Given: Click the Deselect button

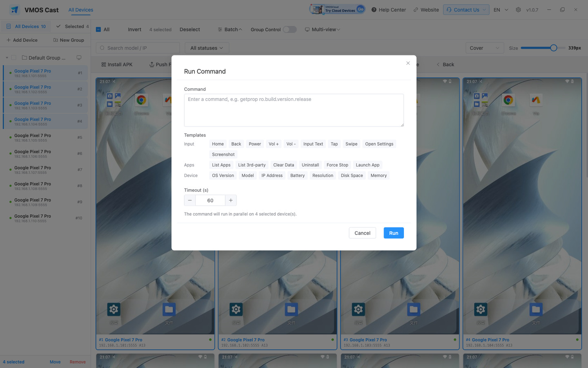Looking at the screenshot, I should [x=190, y=29].
